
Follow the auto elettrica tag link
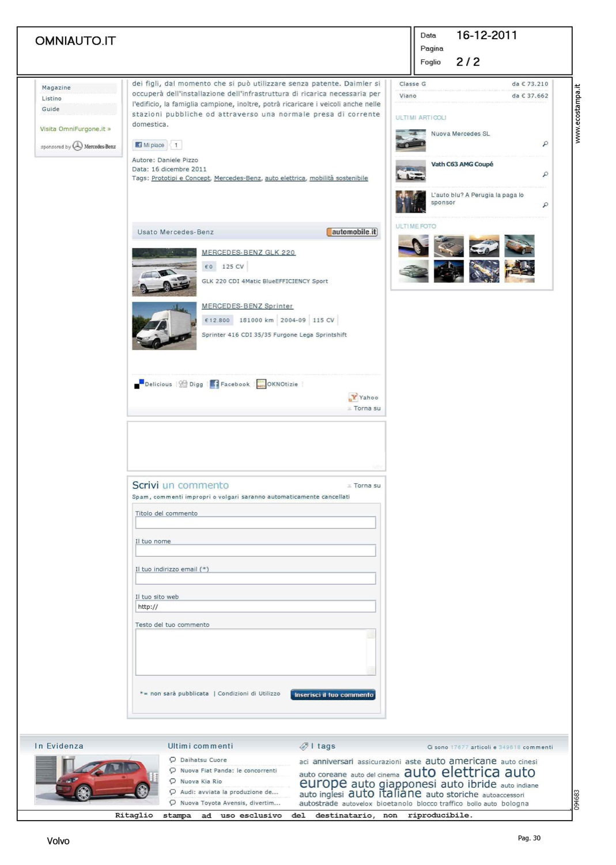(x=285, y=178)
